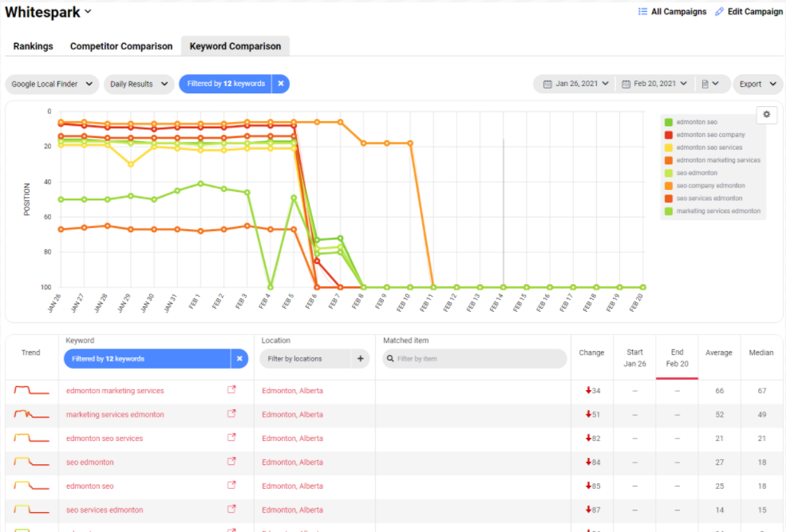Open the Export menu button
The image size is (786, 532).
[757, 84]
